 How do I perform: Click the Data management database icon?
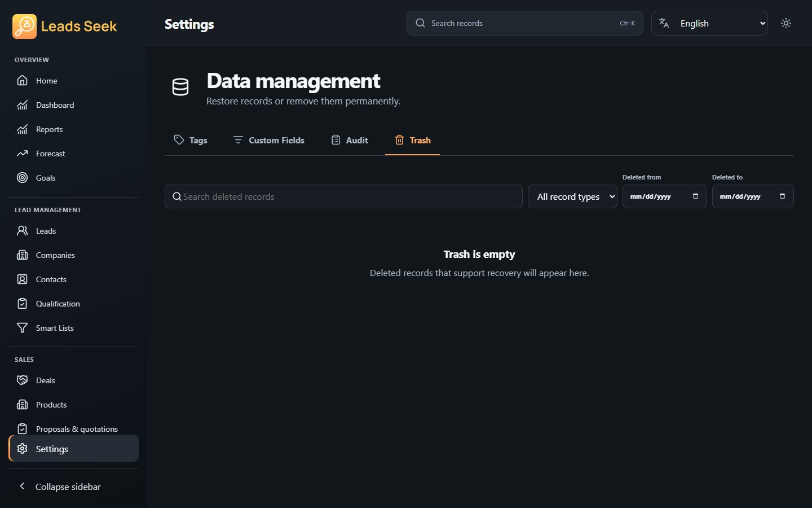(x=180, y=87)
